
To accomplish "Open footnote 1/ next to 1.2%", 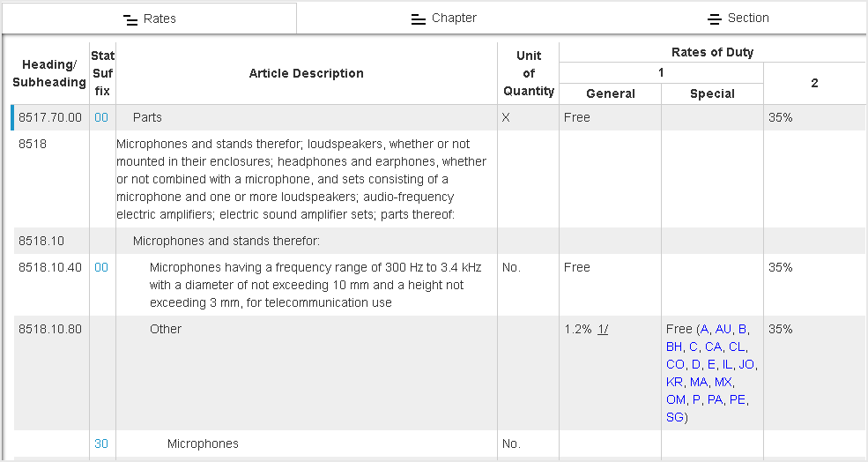I will click(603, 329).
